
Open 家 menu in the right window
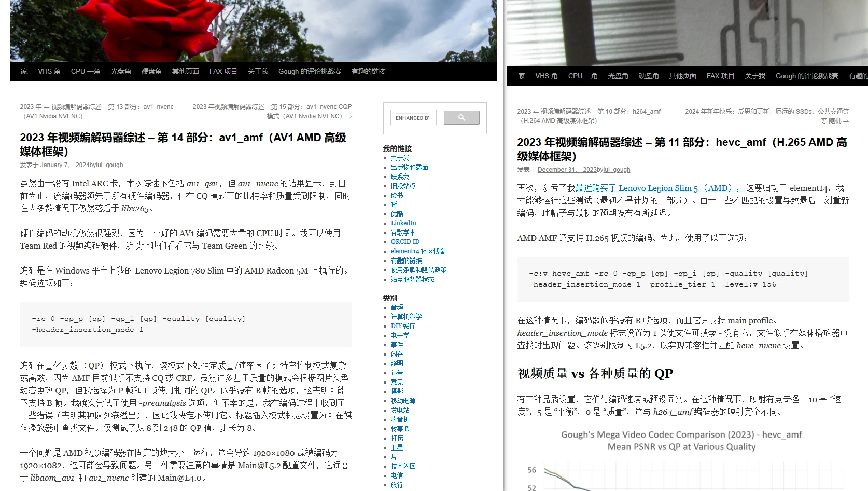click(522, 76)
